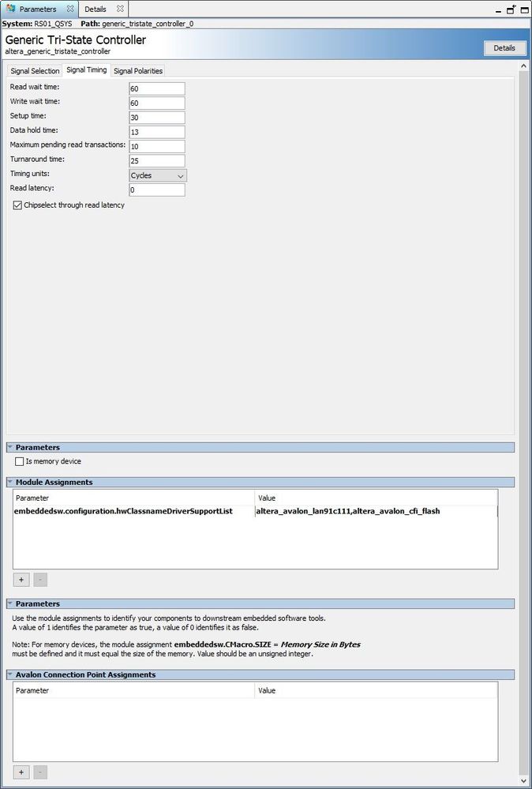The image size is (532, 789).
Task: Switch to the Parameters tab
Action: click(38, 9)
